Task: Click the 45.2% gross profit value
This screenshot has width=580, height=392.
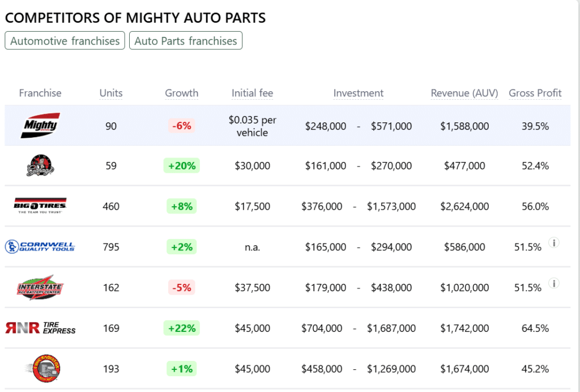Action: pos(535,369)
